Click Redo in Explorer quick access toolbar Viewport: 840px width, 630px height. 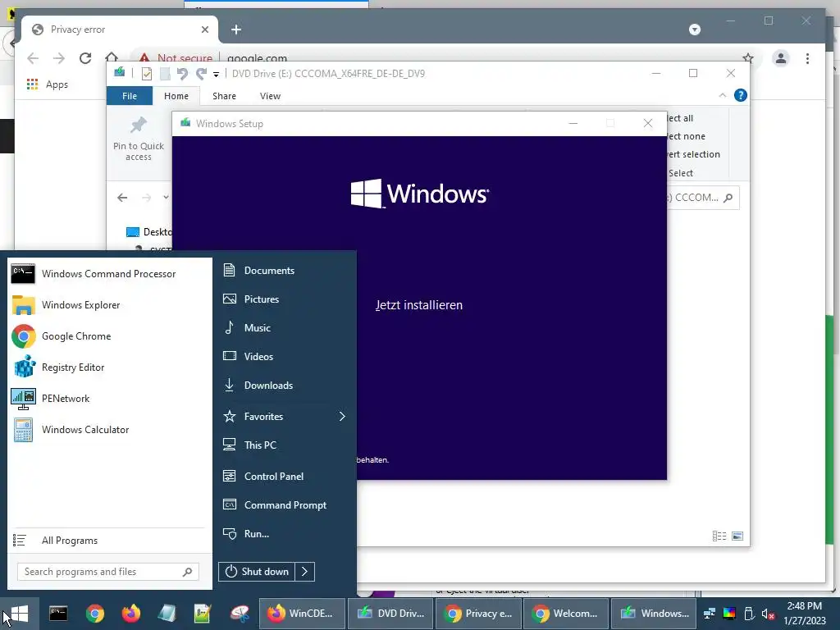click(x=202, y=73)
